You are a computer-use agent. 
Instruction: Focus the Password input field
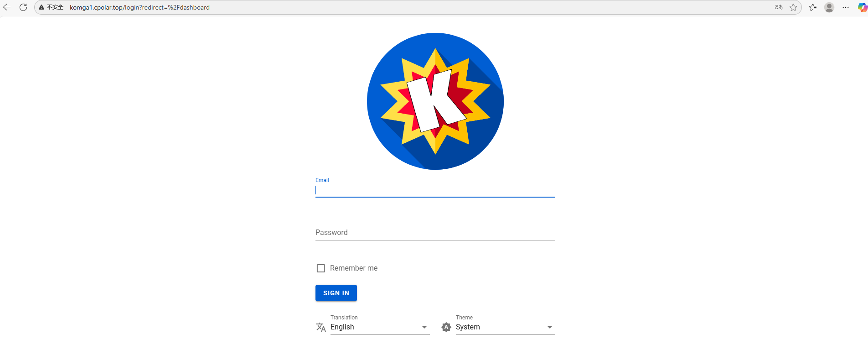435,233
